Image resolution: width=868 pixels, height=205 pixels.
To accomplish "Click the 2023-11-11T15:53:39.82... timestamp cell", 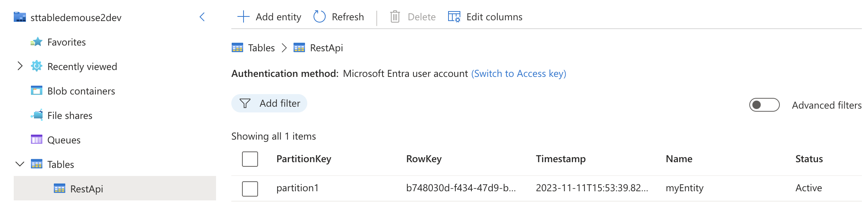I will pyautogui.click(x=592, y=188).
